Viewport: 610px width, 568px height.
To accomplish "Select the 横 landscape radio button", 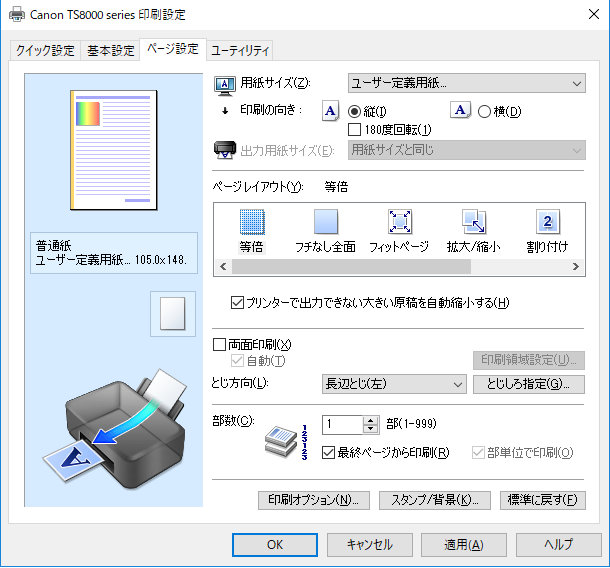I will [484, 112].
